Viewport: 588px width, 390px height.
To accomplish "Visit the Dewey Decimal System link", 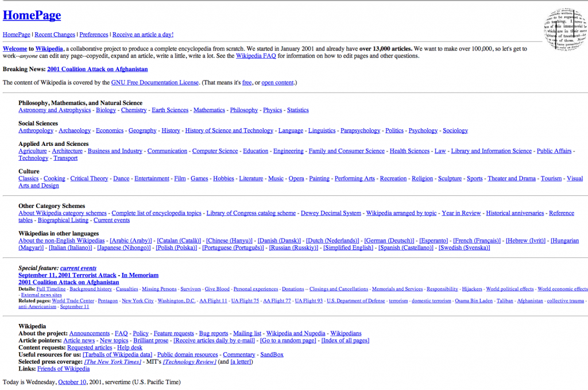I will tap(331, 213).
